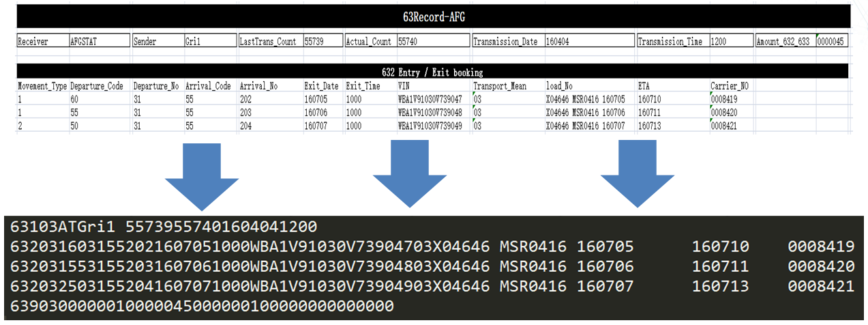Viewport: 868px width, 325px height.
Task: Select the Carrier_NO column header
Action: tap(732, 86)
